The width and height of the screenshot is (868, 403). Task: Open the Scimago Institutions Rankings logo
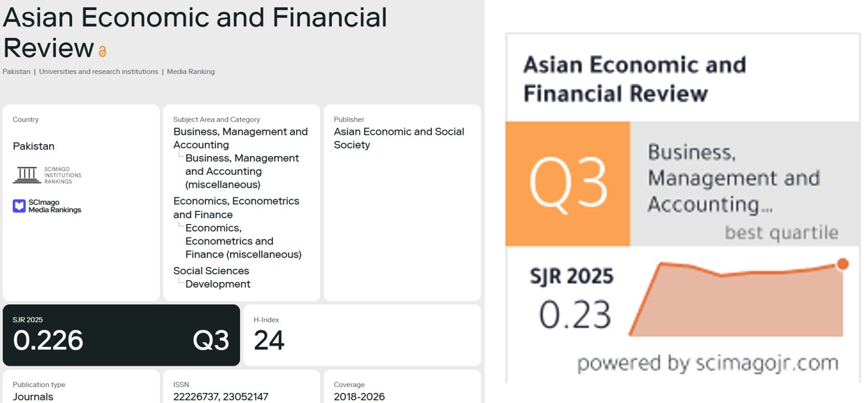coord(47,175)
